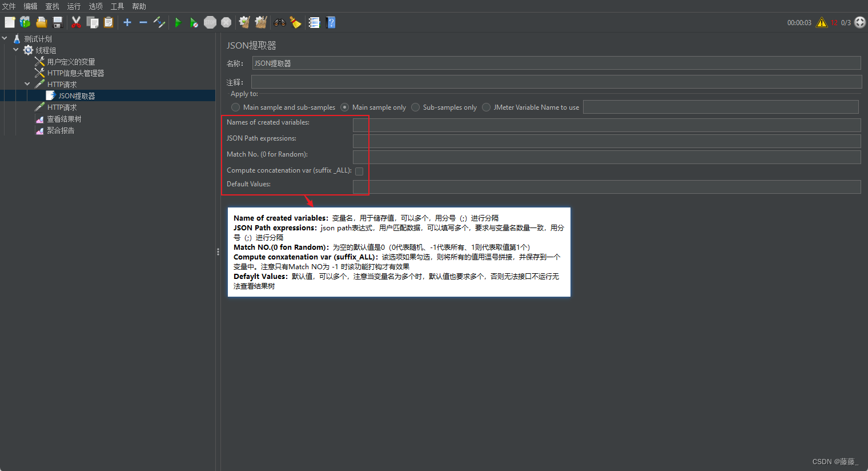Select the HTTP请求 sampler just below JSON提取器

click(x=62, y=107)
